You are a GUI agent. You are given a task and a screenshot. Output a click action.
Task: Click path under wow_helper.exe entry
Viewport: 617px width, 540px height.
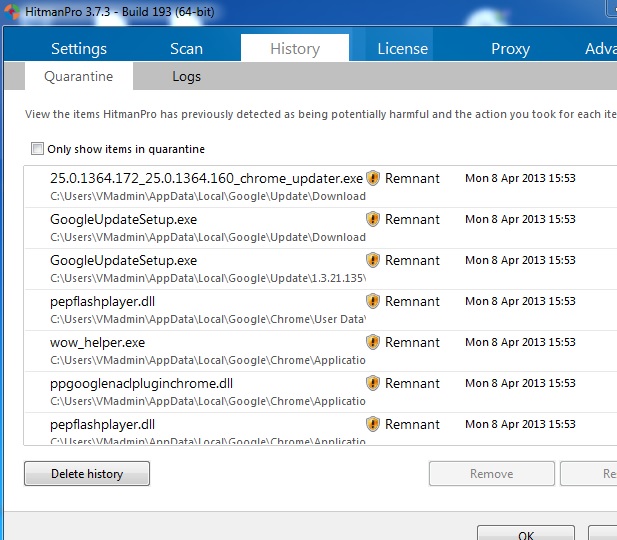(x=208, y=360)
